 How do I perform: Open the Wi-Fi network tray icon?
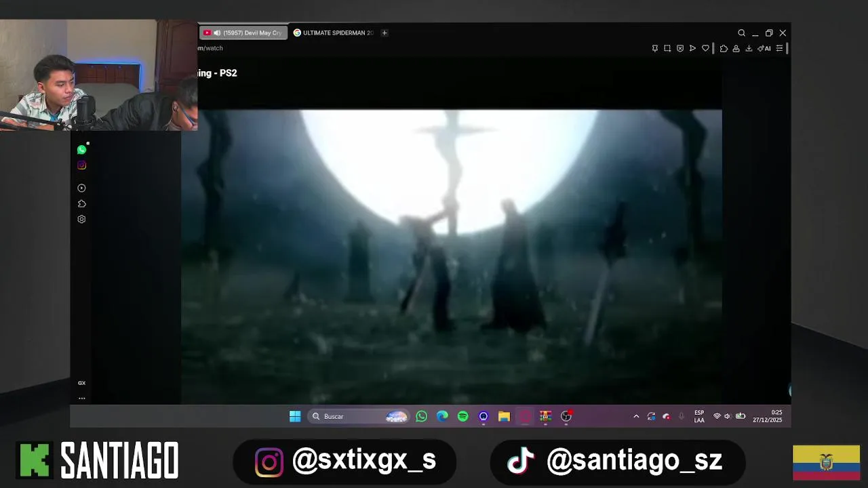717,416
